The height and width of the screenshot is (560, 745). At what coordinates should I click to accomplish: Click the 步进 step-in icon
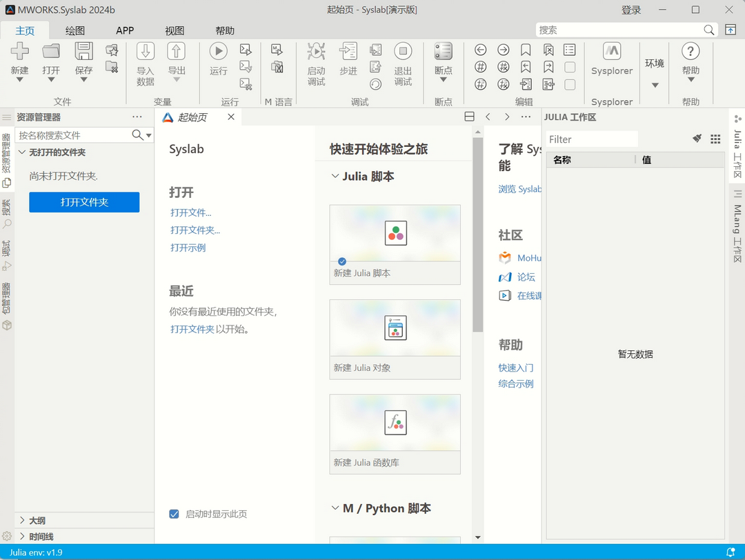click(x=348, y=51)
